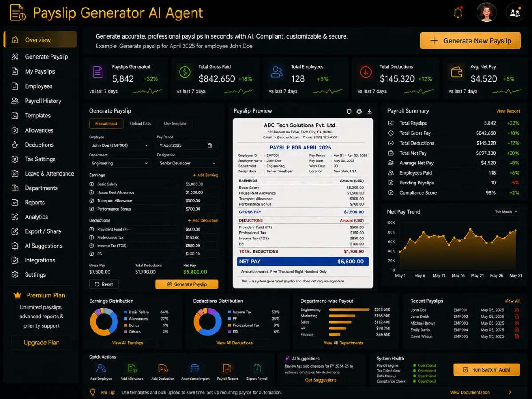Open the user avatar profile

[486, 12]
